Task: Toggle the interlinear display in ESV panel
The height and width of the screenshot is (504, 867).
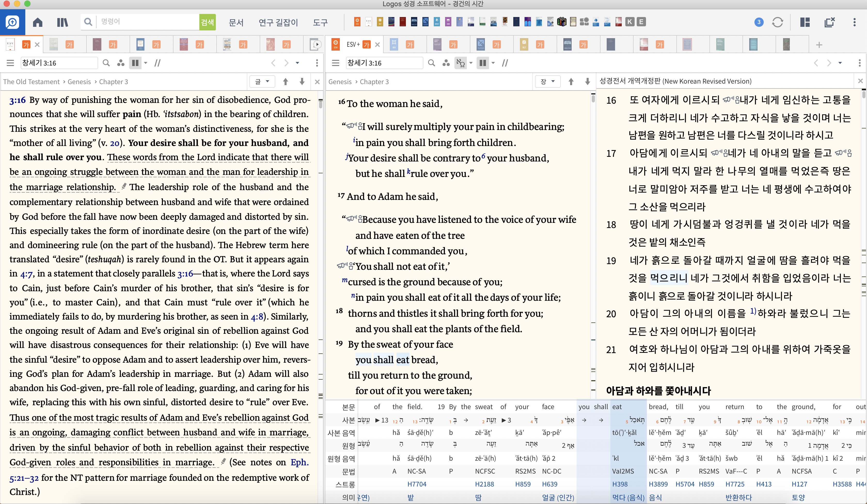Action: pos(460,63)
